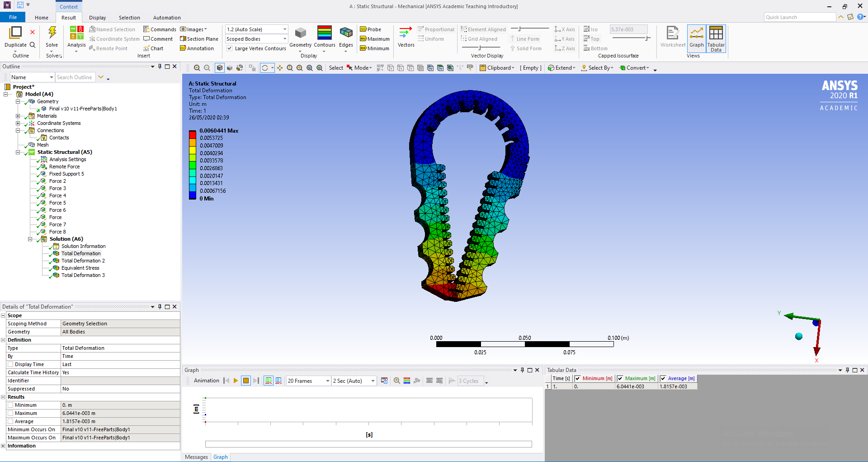Screen dimensions: 868x462
Task: Collapse the Static Structural (A5) node
Action: click(x=18, y=152)
